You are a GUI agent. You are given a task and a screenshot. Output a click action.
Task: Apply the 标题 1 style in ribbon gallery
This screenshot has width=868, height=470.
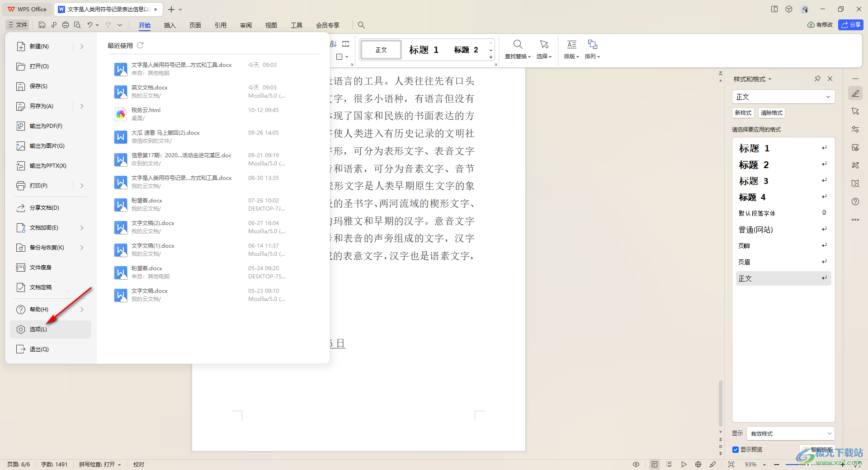424,50
